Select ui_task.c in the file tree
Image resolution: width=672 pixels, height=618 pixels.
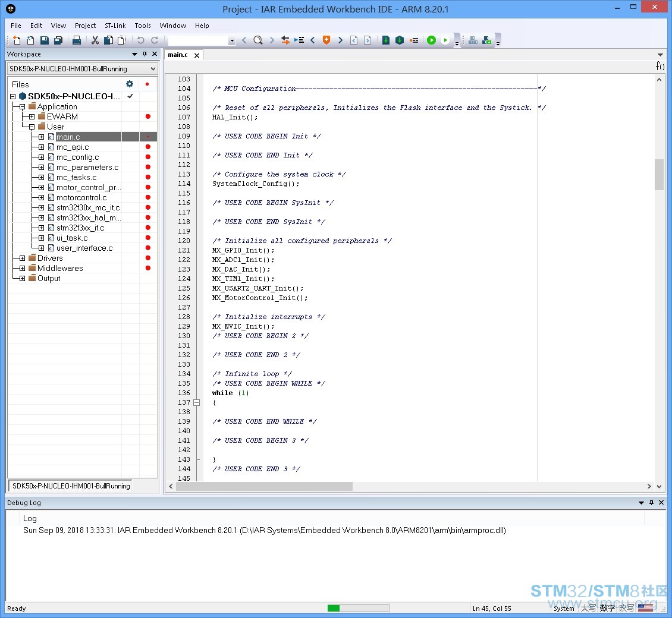[72, 238]
